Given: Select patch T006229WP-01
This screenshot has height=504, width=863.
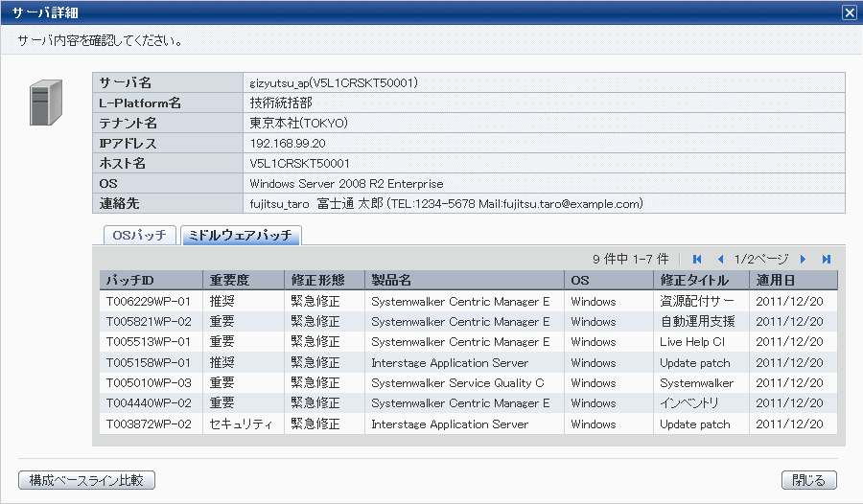Looking at the screenshot, I should 148,302.
